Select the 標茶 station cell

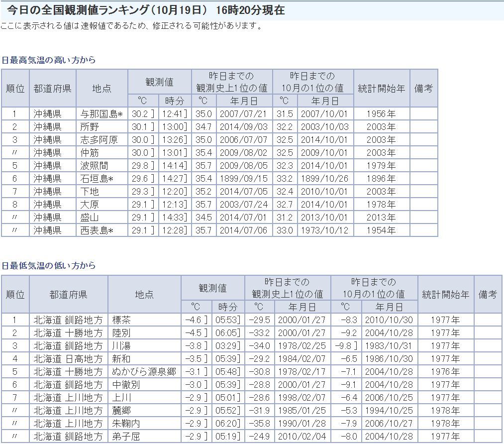click(x=144, y=320)
